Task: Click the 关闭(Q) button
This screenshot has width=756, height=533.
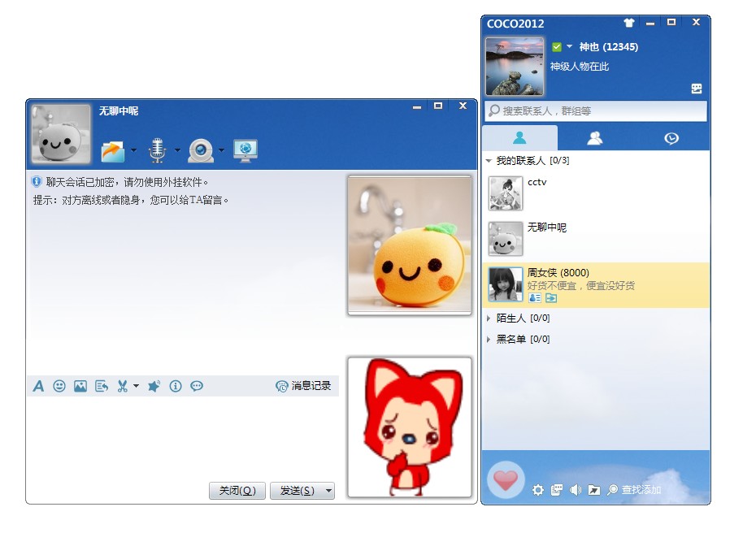Action: tap(237, 491)
